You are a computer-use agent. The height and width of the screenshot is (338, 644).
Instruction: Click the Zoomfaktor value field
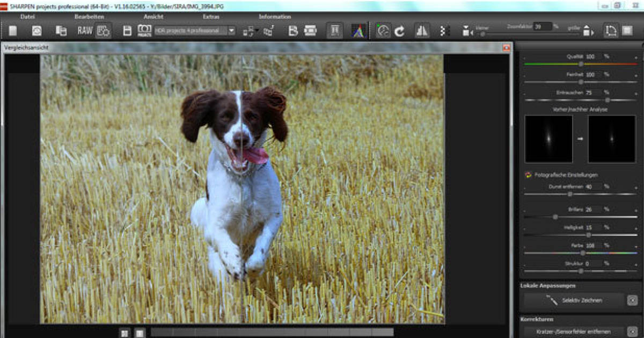543,26
